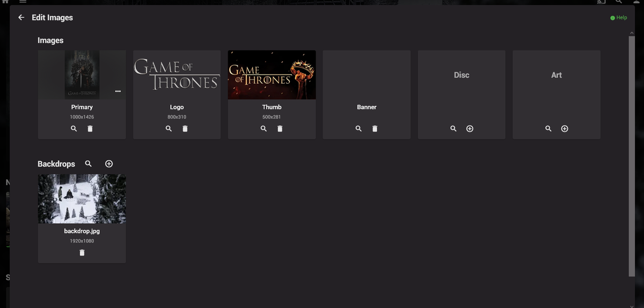This screenshot has width=644, height=308.
Task: Search for an Art image
Action: click(548, 129)
